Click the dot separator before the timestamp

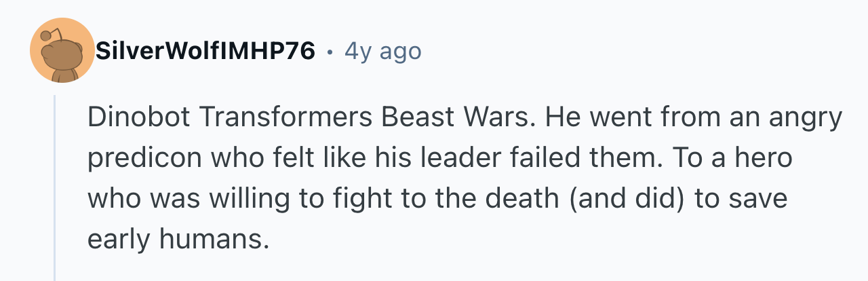[330, 52]
